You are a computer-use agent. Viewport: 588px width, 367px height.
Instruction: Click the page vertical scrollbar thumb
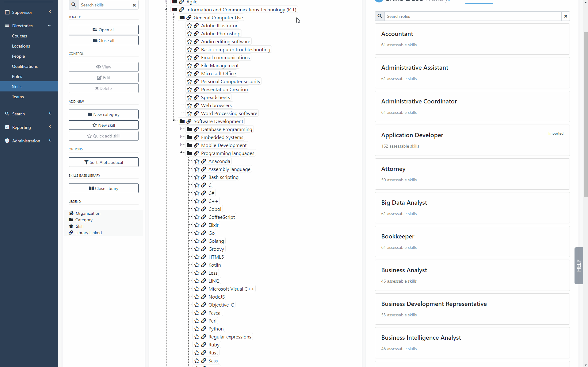586,114
